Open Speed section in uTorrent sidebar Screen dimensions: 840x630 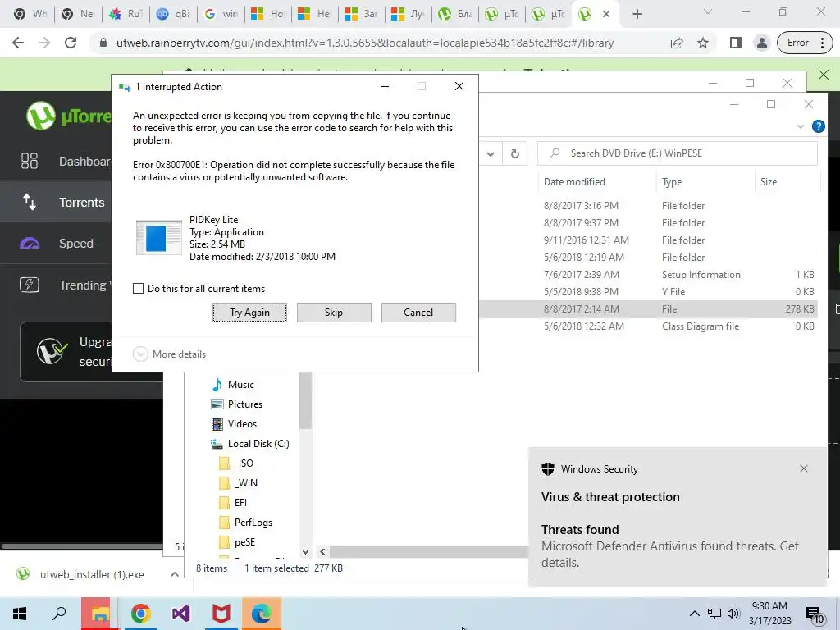click(x=56, y=243)
